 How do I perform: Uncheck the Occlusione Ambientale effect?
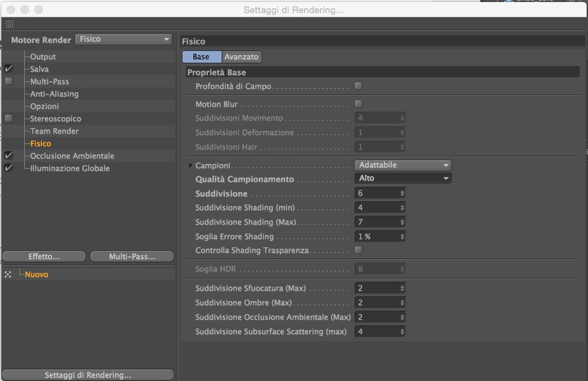point(8,156)
